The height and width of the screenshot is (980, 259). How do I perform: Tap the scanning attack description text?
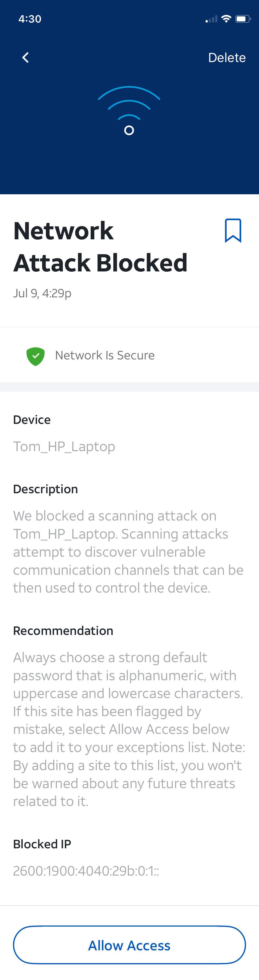pos(128,552)
